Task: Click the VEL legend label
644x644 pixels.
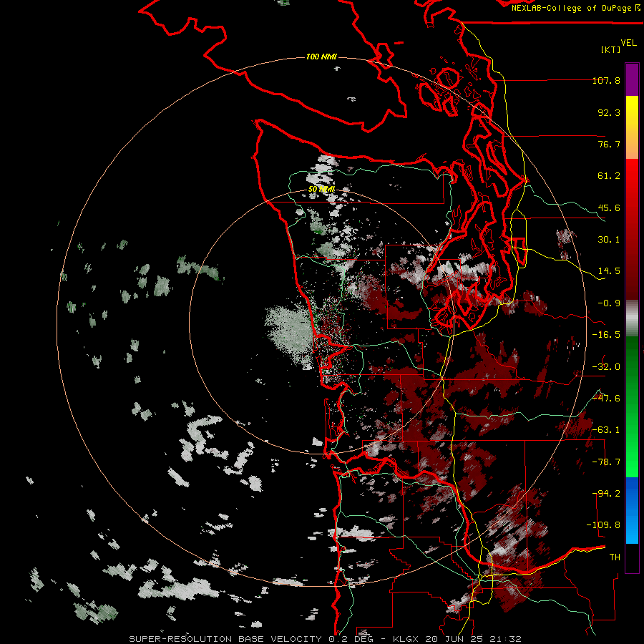Action: [628, 43]
